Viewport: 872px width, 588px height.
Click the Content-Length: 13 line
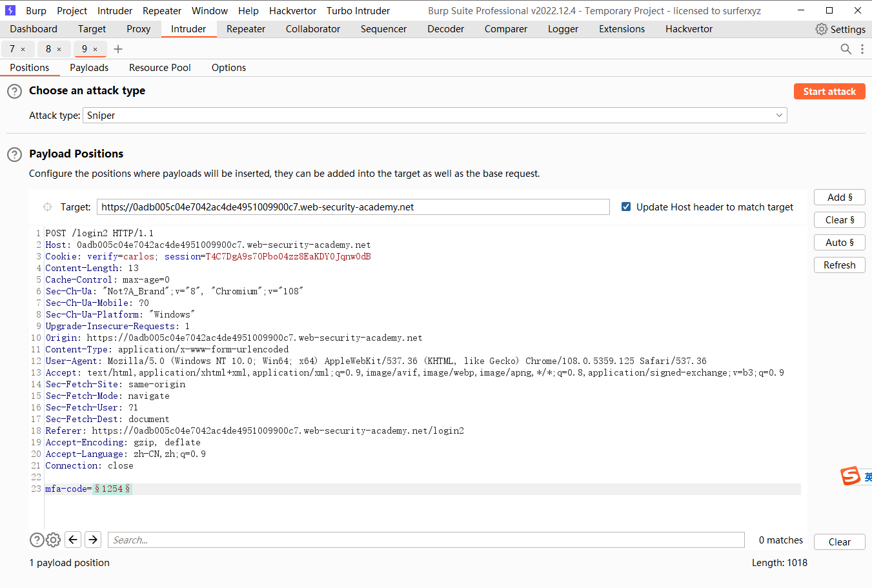92,269
